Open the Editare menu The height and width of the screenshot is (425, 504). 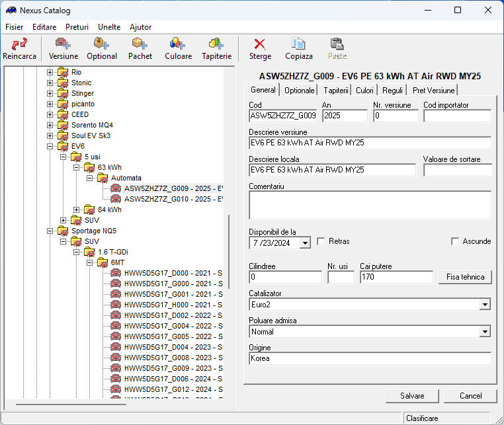click(44, 27)
